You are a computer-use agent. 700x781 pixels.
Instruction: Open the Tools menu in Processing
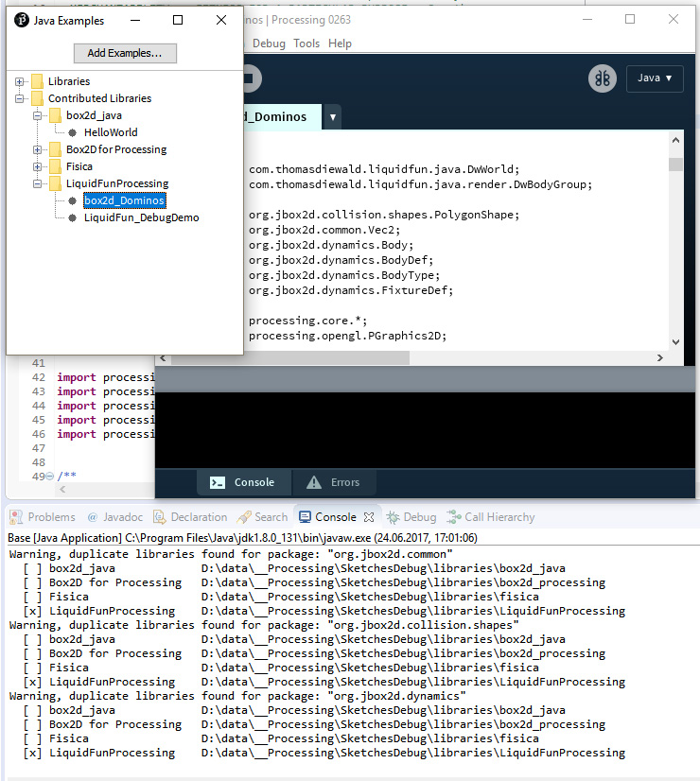click(306, 43)
